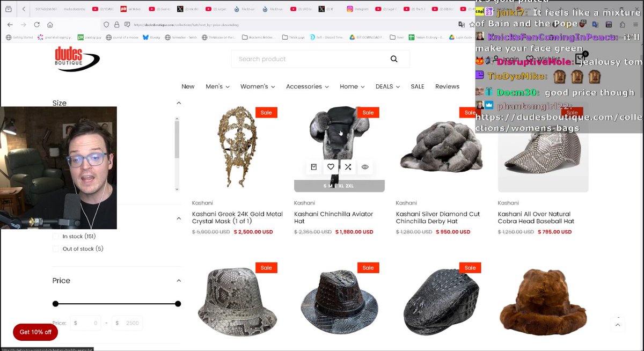Open the shopping cart icon in the store header
The width and height of the screenshot is (644, 351).
click(580, 58)
